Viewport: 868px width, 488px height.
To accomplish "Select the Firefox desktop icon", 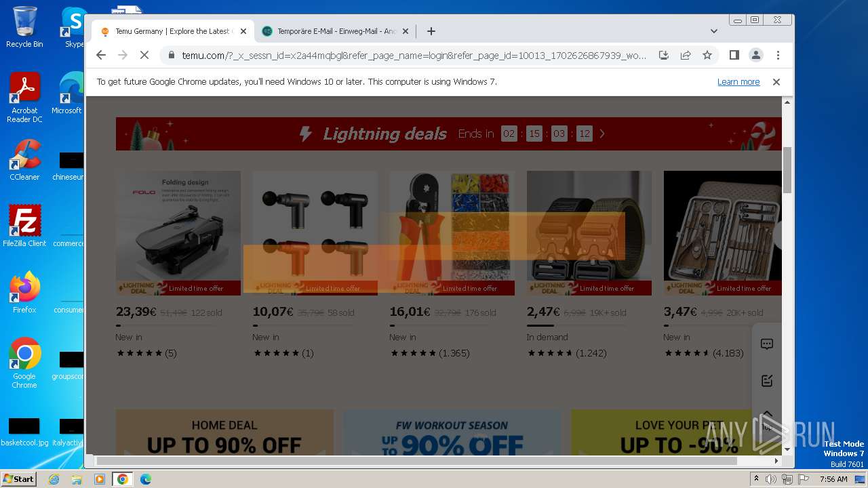I will point(24,293).
